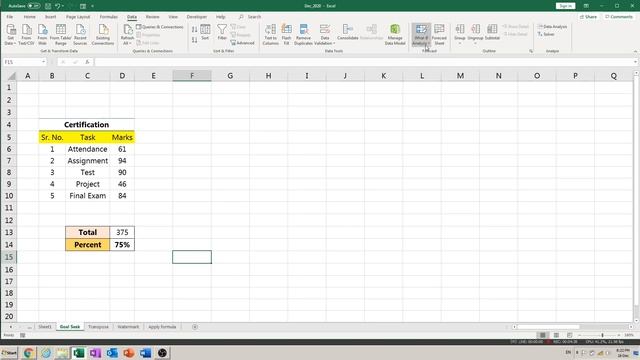Open the Outline dialog launcher
The height and width of the screenshot is (360, 640).
(531, 51)
